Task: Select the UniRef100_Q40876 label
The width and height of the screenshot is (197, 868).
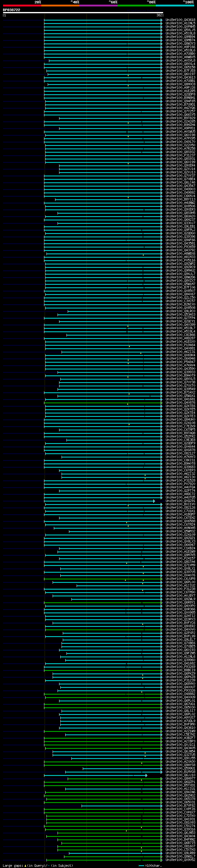Action: [x=180, y=403]
